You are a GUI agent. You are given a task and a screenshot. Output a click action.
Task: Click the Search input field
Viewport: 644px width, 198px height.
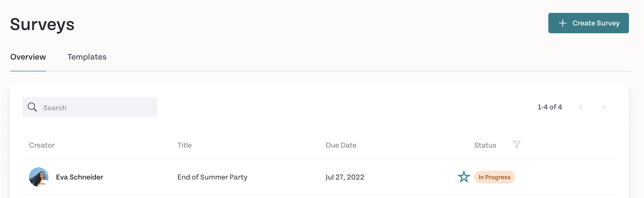click(90, 107)
